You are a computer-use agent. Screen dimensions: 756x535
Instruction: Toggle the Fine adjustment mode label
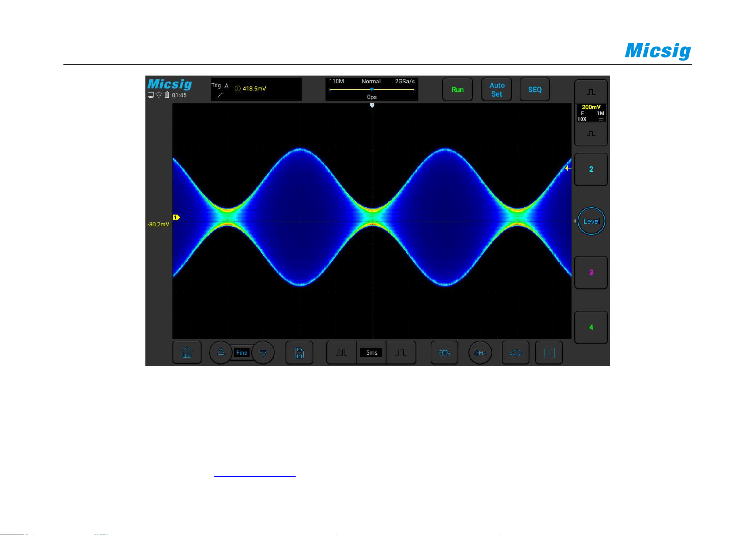241,353
